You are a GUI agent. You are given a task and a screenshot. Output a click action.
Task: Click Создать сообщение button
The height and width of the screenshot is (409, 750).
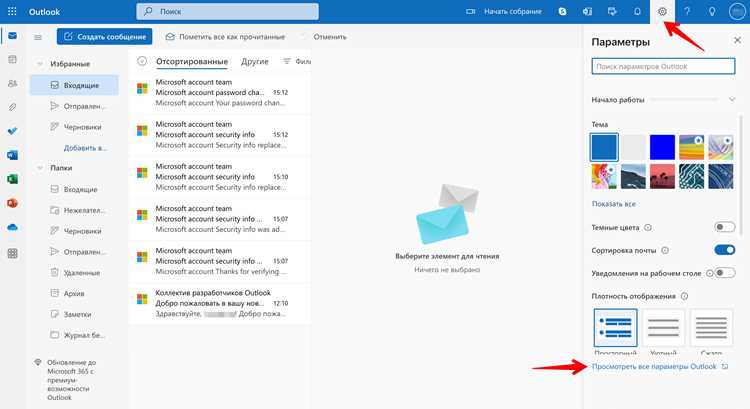104,37
